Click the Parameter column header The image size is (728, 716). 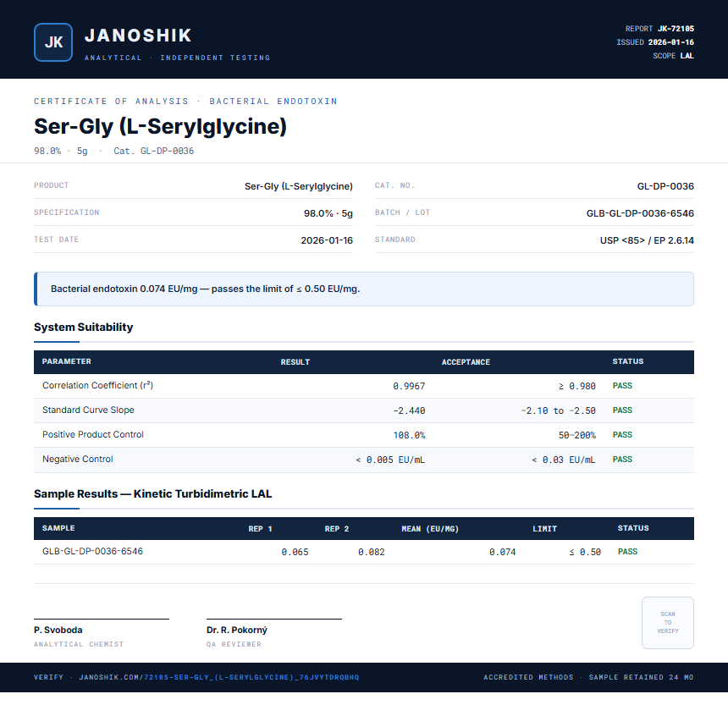pyautogui.click(x=66, y=361)
